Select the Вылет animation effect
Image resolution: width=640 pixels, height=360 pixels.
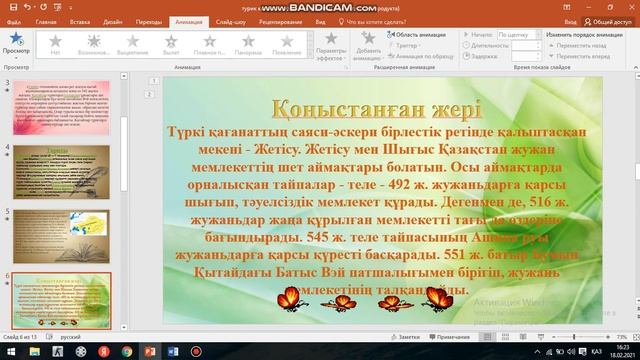coord(171,44)
